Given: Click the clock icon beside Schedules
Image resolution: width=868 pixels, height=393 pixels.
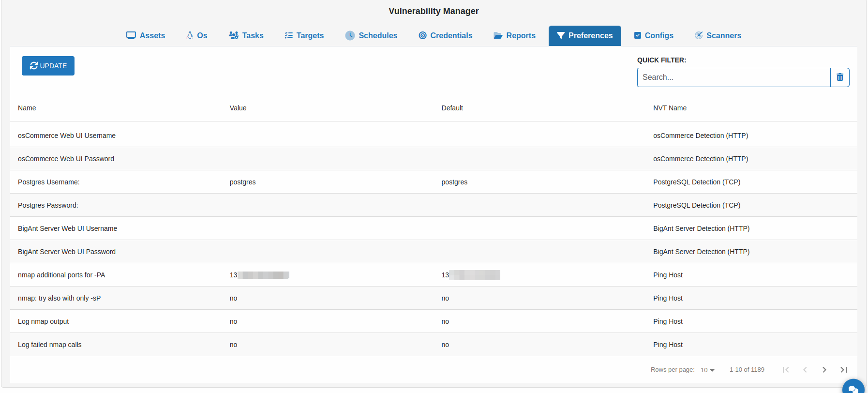Looking at the screenshot, I should [x=350, y=35].
